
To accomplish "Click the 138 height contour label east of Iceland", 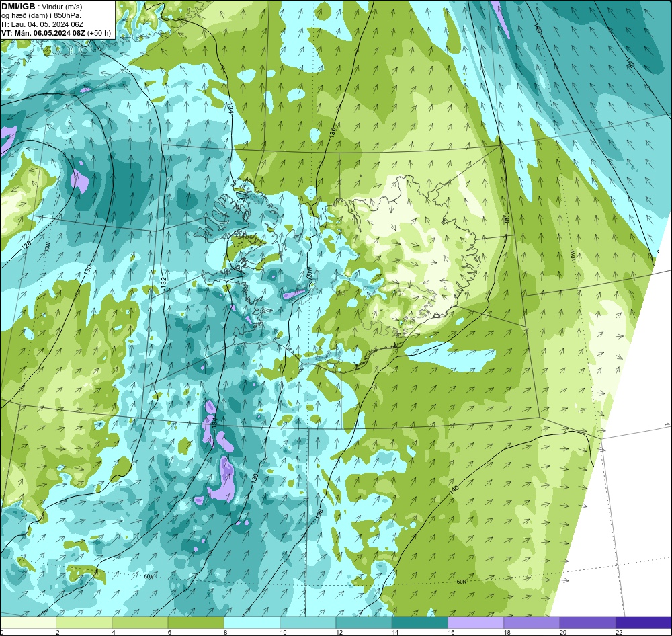I will [507, 218].
